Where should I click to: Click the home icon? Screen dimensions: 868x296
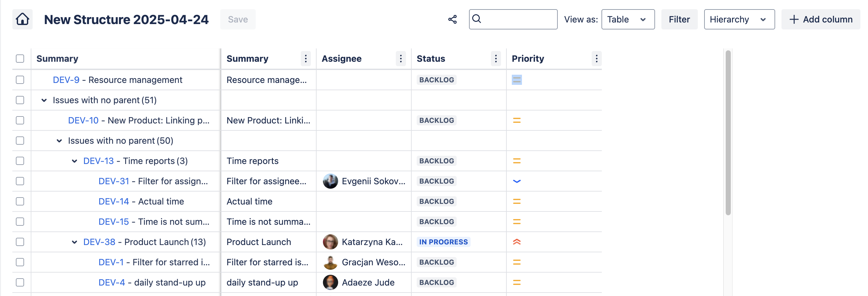(x=23, y=19)
